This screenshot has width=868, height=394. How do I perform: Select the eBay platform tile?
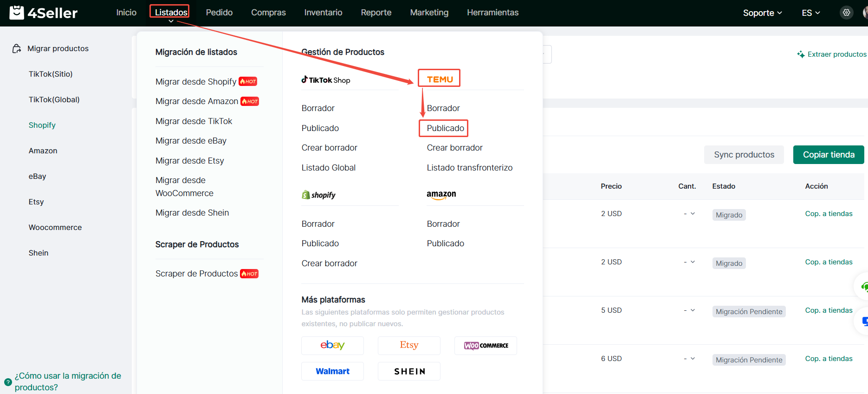[x=332, y=345]
